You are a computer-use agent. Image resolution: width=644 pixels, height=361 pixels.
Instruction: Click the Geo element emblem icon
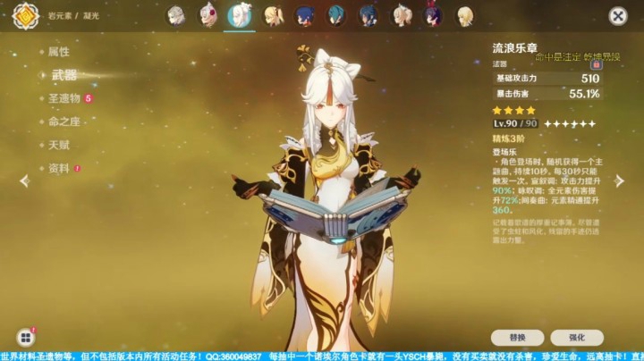(26, 16)
